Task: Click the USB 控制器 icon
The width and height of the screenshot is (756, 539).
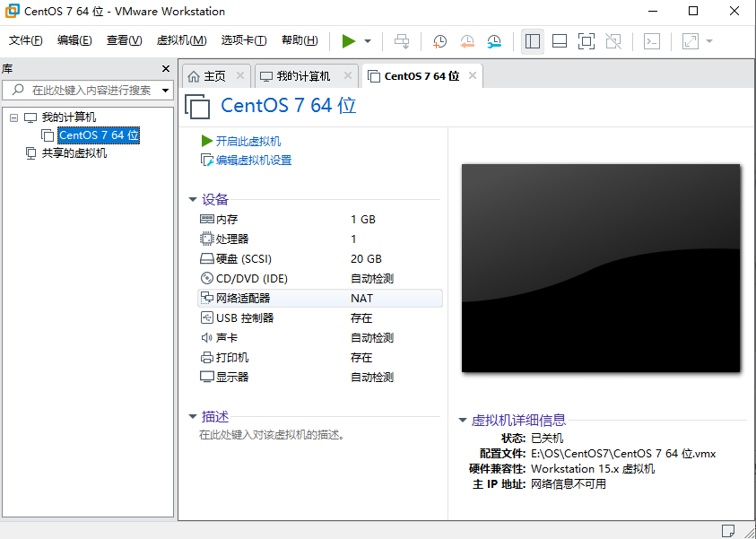Action: tap(207, 317)
